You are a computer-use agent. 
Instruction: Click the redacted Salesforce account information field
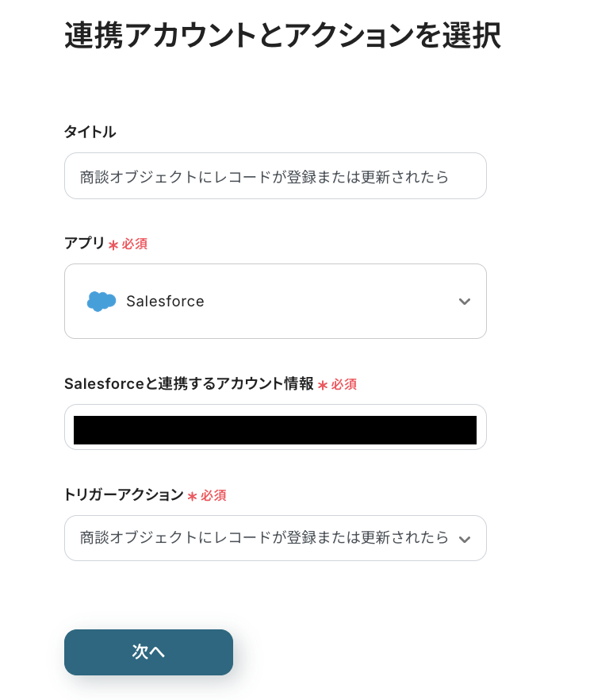tap(274, 429)
